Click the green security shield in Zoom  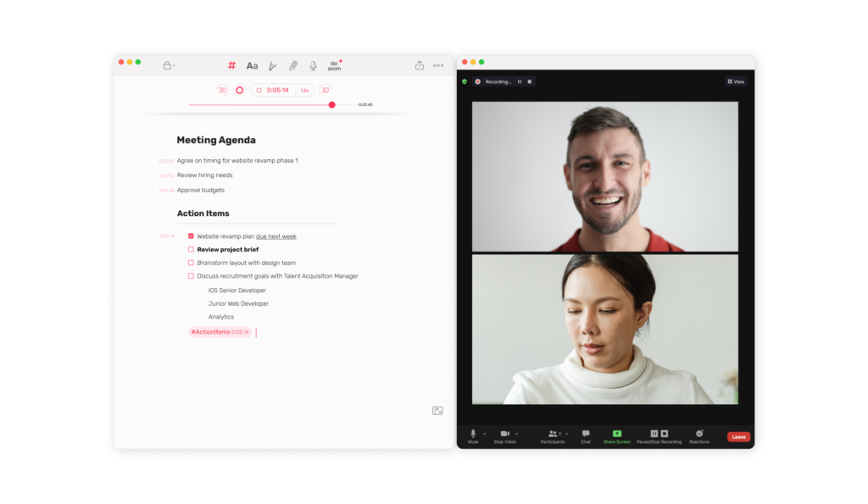pos(465,82)
